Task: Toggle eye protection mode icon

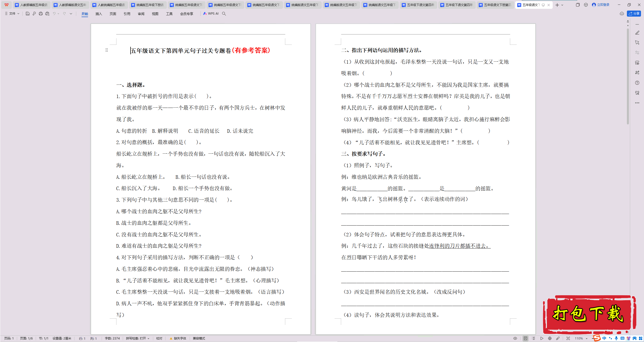Action: click(x=515, y=338)
